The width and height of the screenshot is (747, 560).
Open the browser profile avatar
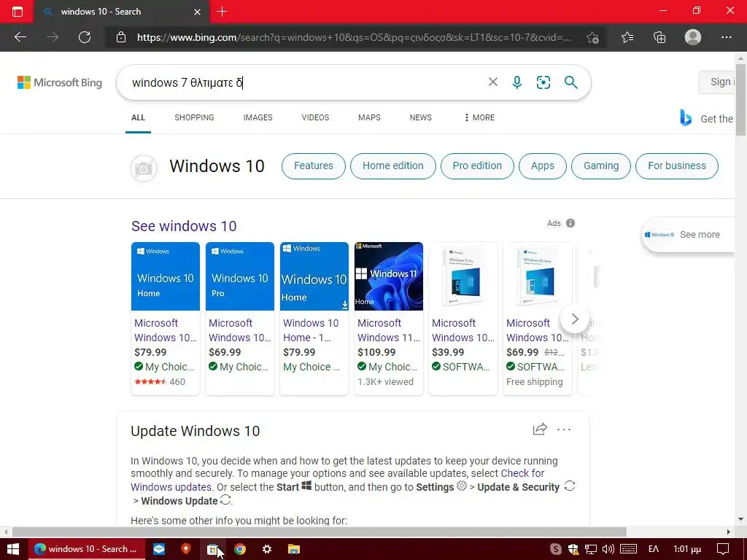click(693, 37)
